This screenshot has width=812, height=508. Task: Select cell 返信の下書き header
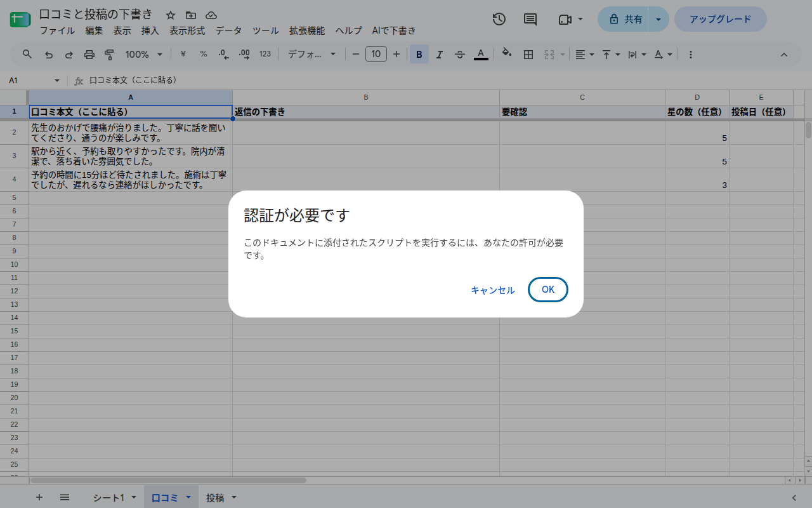[x=366, y=112]
